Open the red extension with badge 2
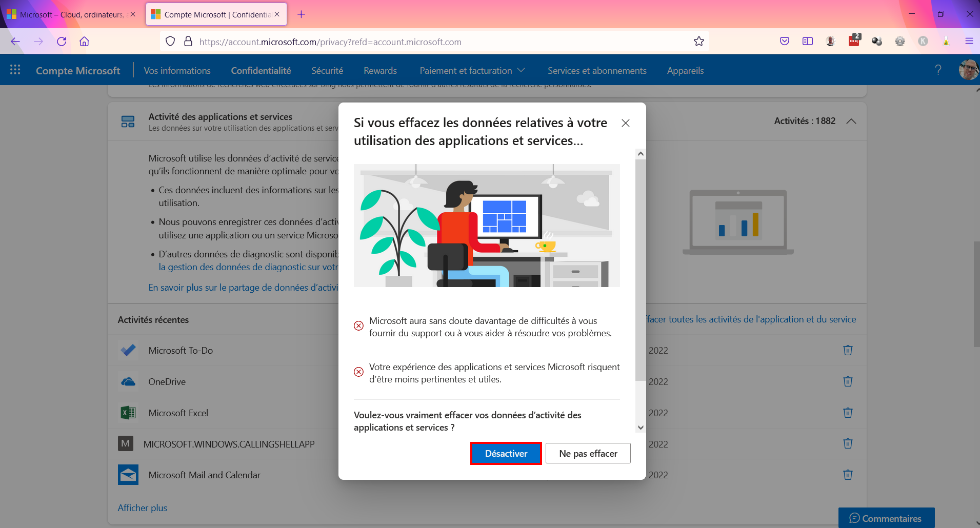Screen dimensions: 980x528 tap(854, 40)
